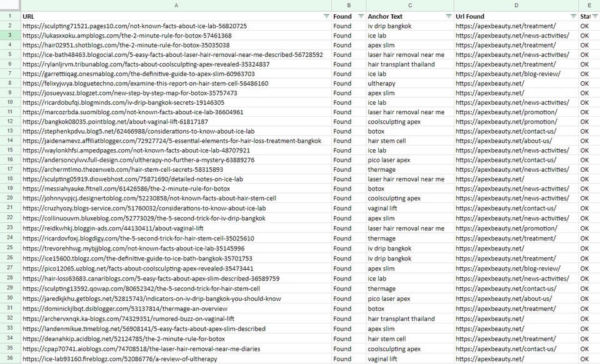Screen dimensions: 600x364
Task: Select the bangkok08035.pointblog.net URL cell
Action: coord(176,122)
